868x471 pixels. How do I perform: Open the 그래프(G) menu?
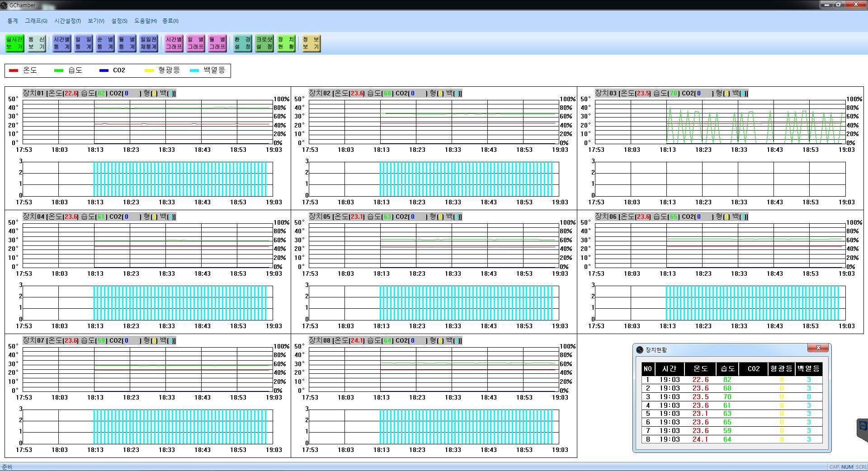pos(36,21)
